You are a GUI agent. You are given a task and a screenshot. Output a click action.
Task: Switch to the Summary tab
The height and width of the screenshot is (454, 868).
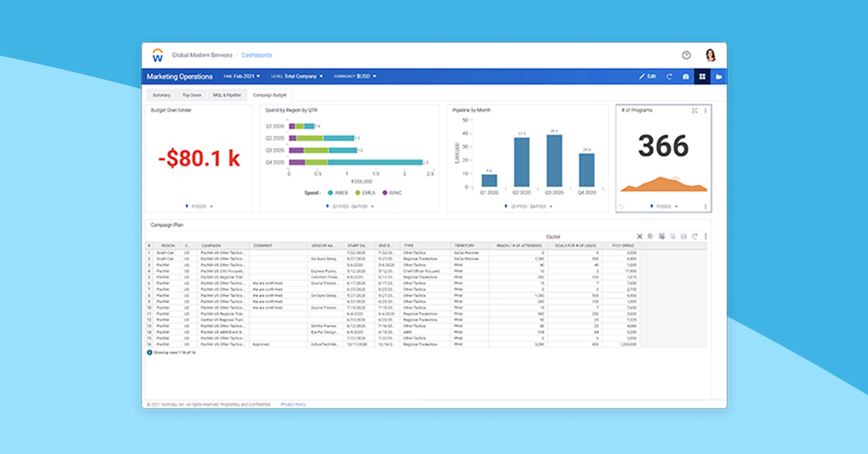161,95
